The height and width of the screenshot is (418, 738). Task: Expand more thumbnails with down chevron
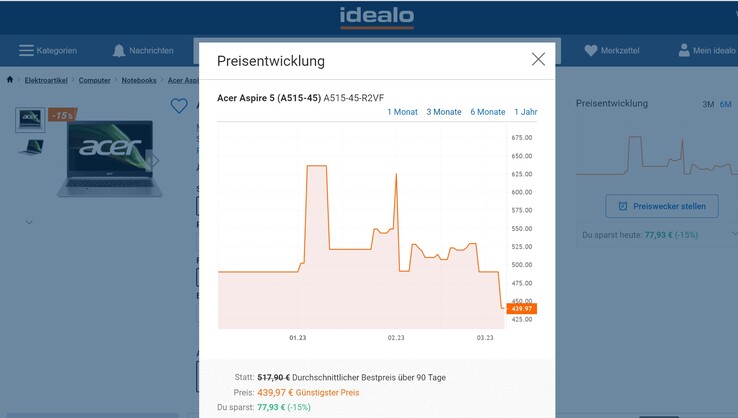pos(29,221)
